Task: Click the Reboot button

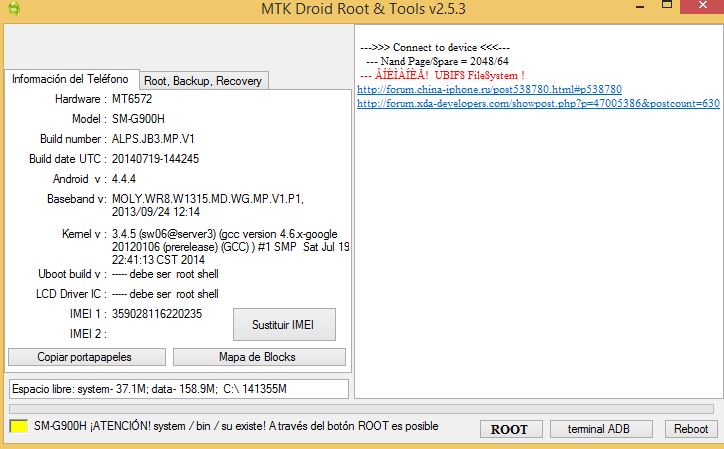Action: click(690, 429)
